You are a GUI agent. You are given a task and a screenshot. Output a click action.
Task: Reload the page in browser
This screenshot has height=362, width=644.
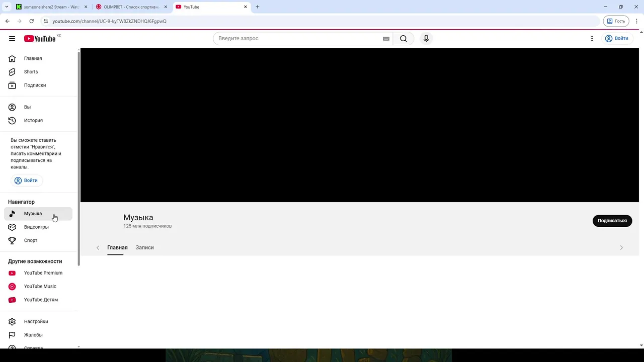31,21
